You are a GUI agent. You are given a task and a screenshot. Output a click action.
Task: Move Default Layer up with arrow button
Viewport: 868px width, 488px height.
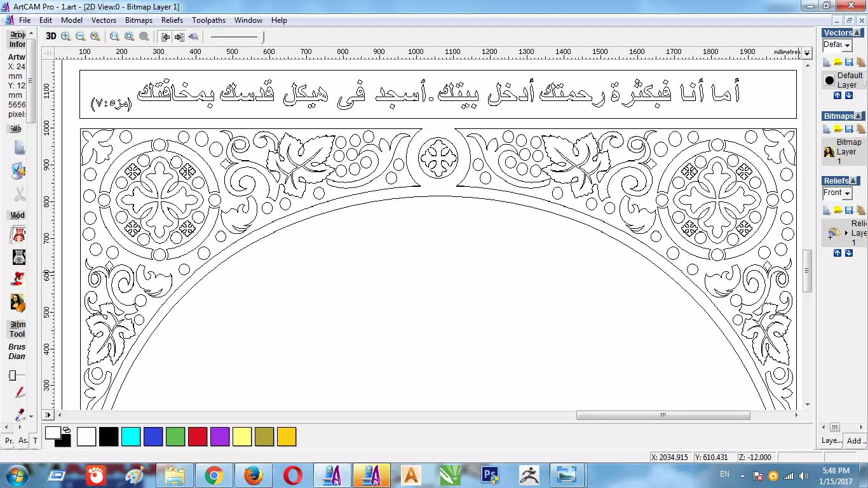[837, 95]
